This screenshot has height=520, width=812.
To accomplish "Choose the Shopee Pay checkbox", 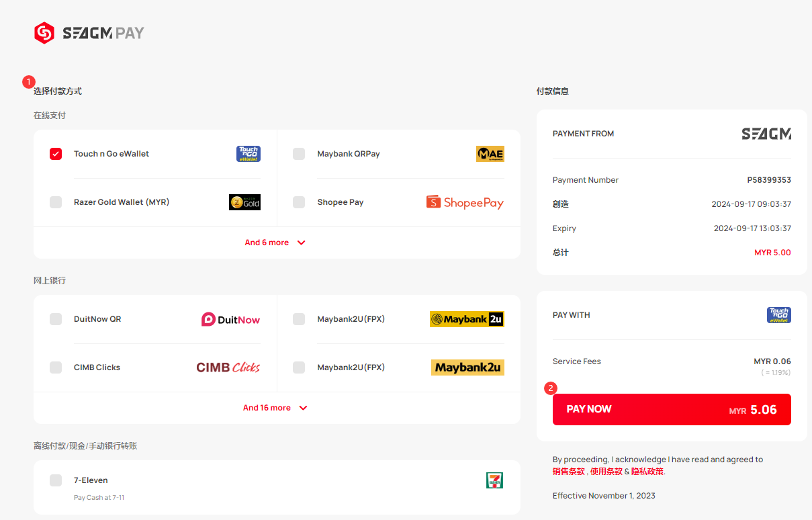I will 299,202.
